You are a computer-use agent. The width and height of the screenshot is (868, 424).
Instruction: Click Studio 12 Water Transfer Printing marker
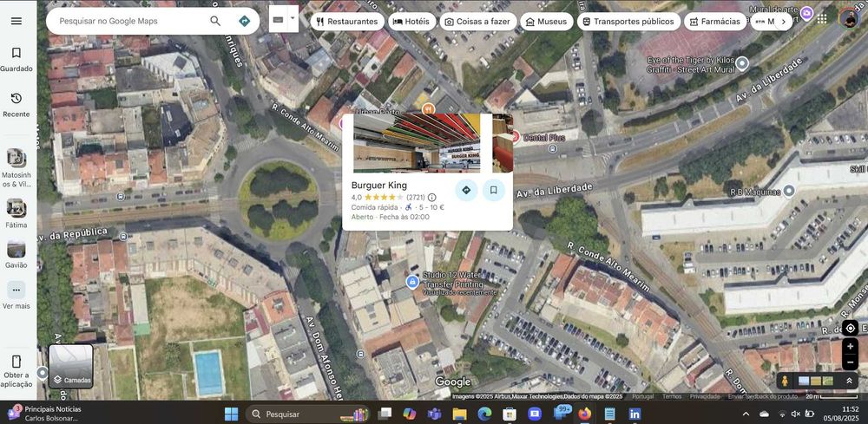click(x=411, y=283)
